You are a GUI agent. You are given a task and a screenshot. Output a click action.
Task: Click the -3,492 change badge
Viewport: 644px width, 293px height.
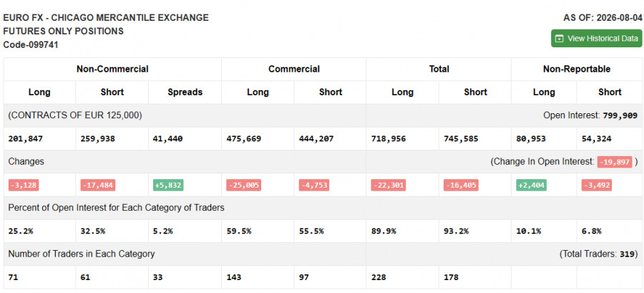pyautogui.click(x=596, y=186)
